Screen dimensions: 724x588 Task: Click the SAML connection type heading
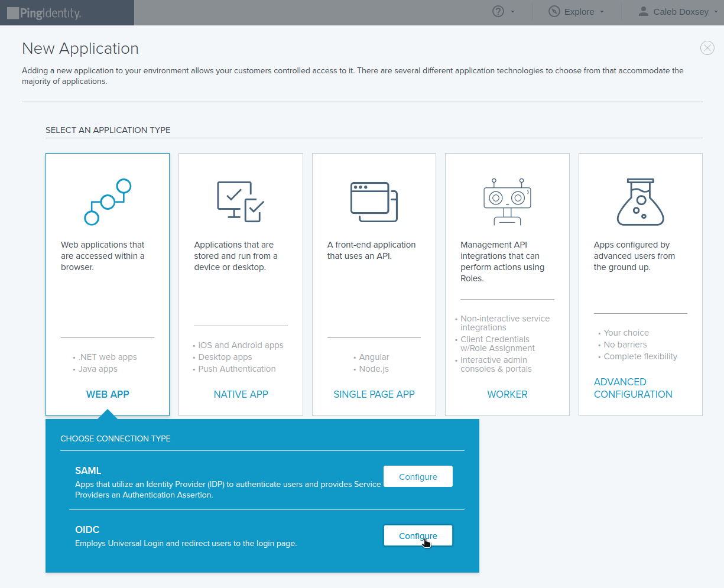pyautogui.click(x=88, y=470)
